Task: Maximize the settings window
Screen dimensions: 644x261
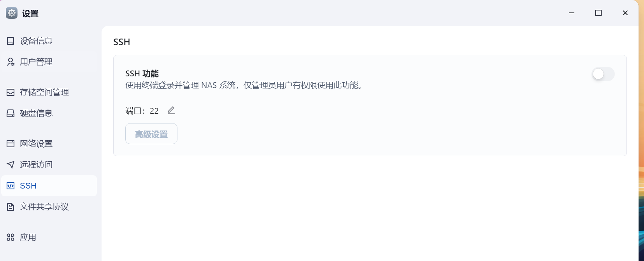Action: pyautogui.click(x=598, y=13)
